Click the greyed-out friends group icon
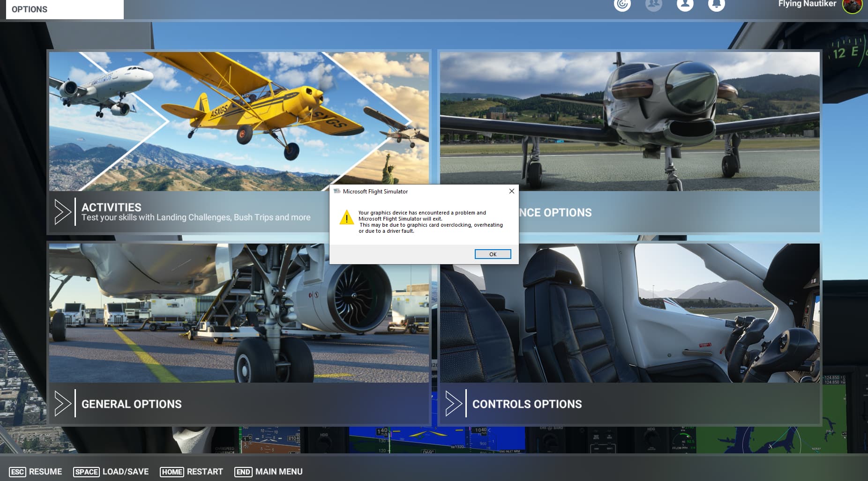 tap(653, 6)
